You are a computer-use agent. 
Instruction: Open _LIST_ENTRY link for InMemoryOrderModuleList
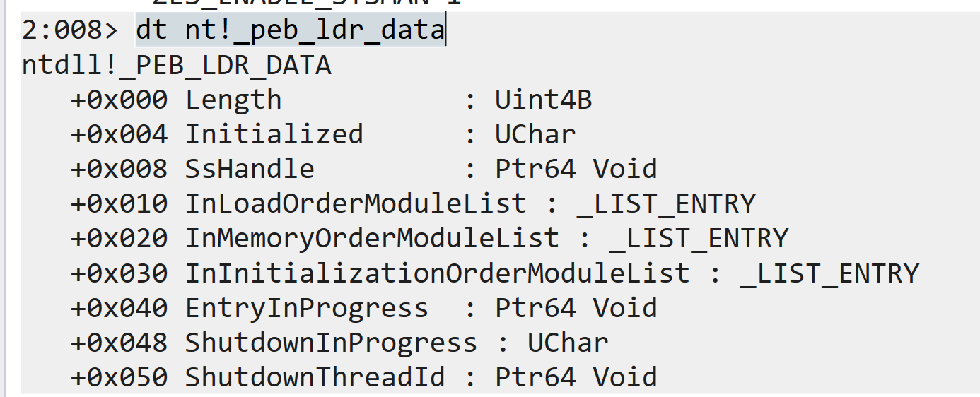(x=699, y=238)
